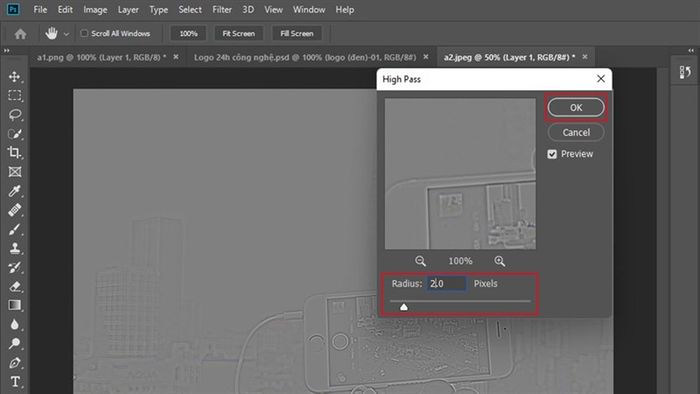The height and width of the screenshot is (394, 700).
Task: Open the Filter menu
Action: (x=221, y=9)
